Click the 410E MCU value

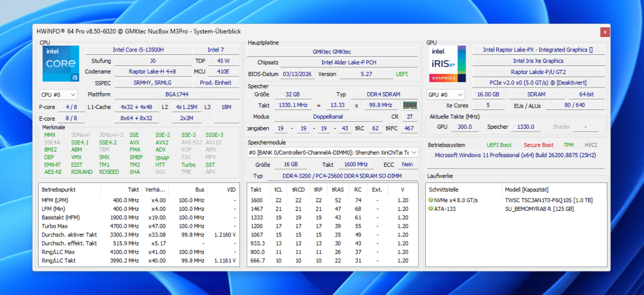(223, 72)
